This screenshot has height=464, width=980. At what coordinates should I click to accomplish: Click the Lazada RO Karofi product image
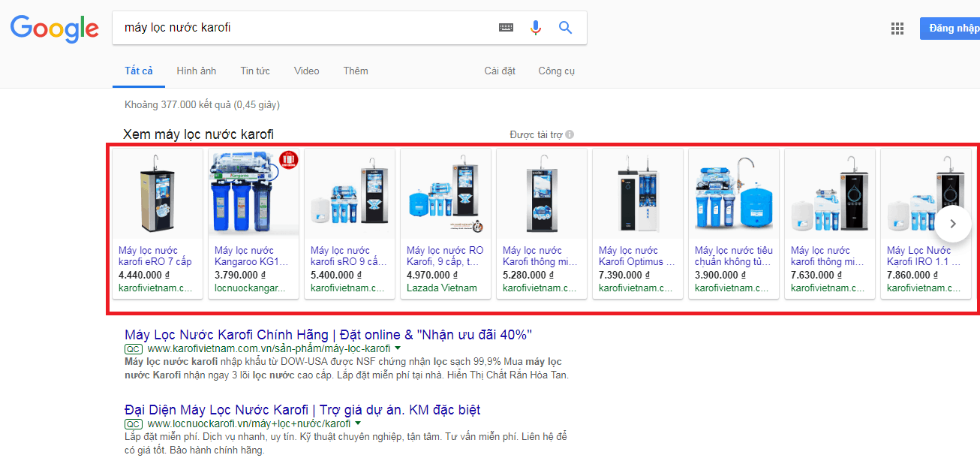(x=446, y=194)
